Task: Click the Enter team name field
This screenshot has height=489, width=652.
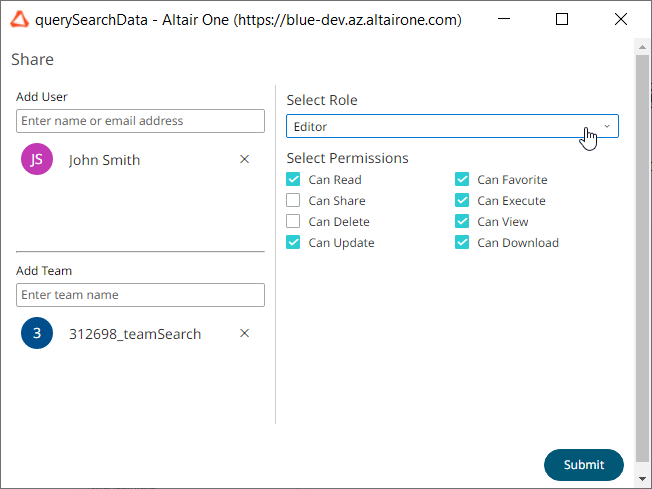Action: click(140, 295)
